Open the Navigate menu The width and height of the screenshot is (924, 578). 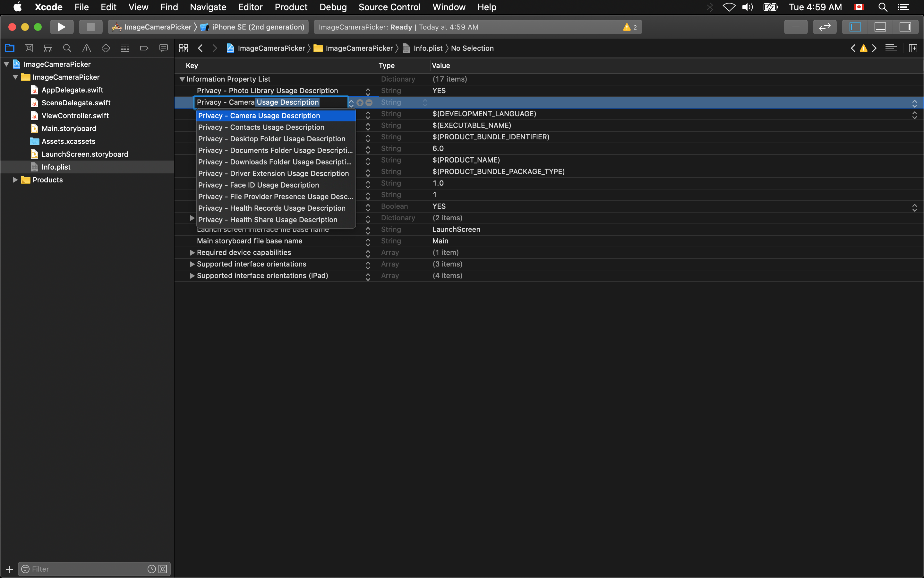pyautogui.click(x=208, y=7)
